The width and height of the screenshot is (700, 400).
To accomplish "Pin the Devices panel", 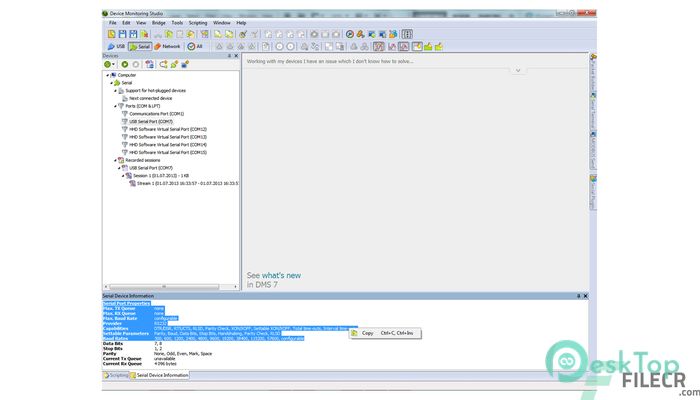I will click(x=229, y=56).
